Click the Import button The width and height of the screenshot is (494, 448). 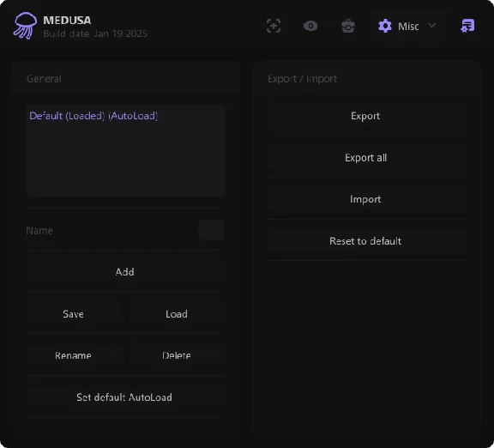365,199
